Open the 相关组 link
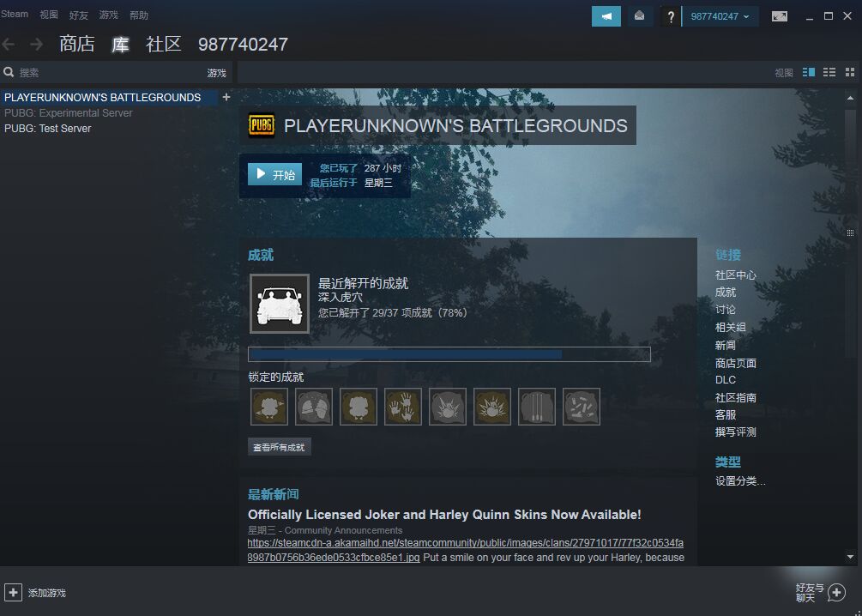The image size is (862, 616). tap(731, 327)
